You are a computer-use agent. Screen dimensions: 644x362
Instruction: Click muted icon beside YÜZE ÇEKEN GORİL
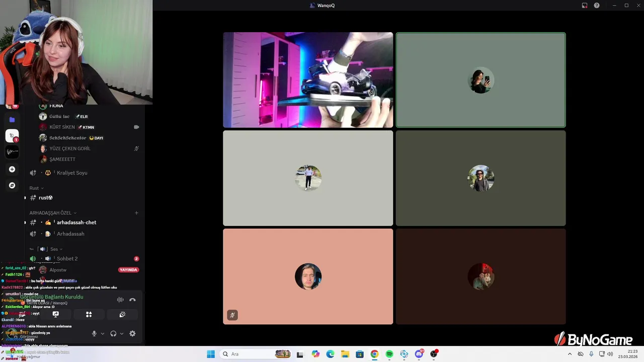pos(136,148)
